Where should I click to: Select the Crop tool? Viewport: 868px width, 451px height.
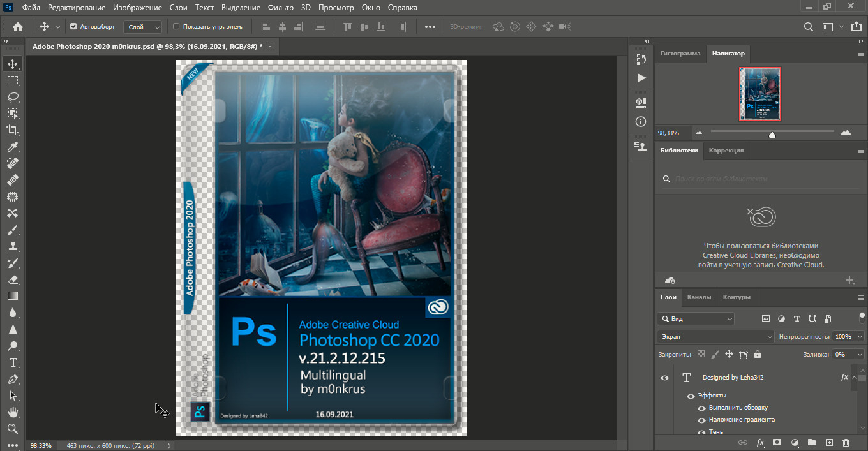click(13, 130)
